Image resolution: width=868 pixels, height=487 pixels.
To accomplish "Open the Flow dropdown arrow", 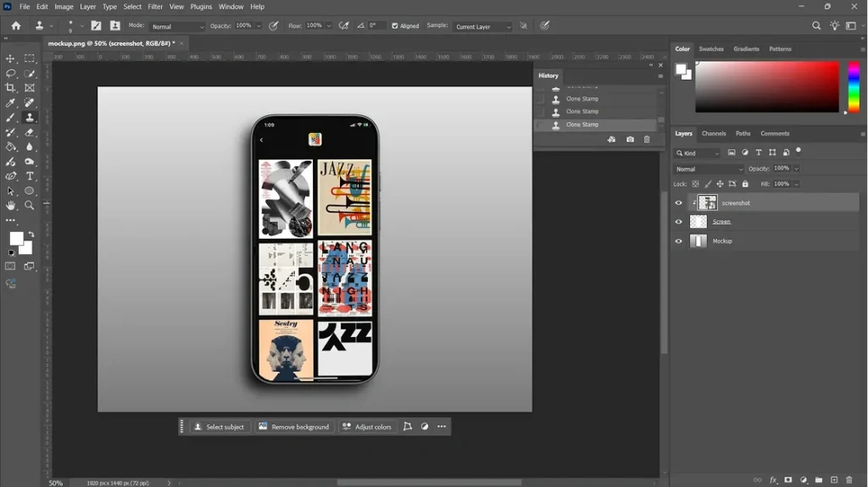I will click(x=329, y=26).
